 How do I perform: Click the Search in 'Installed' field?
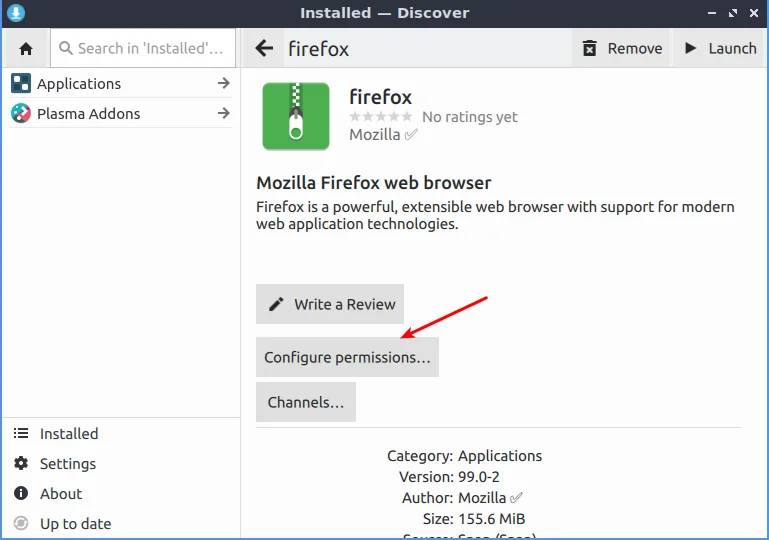143,48
